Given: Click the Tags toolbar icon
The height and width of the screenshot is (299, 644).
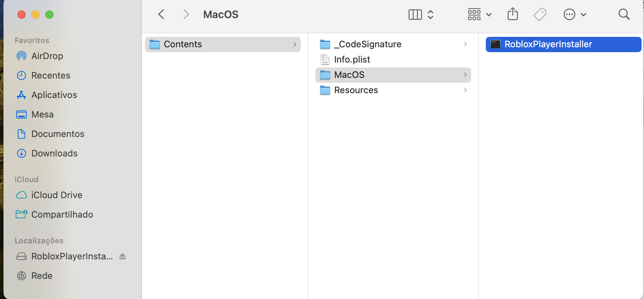Looking at the screenshot, I should pos(540,15).
